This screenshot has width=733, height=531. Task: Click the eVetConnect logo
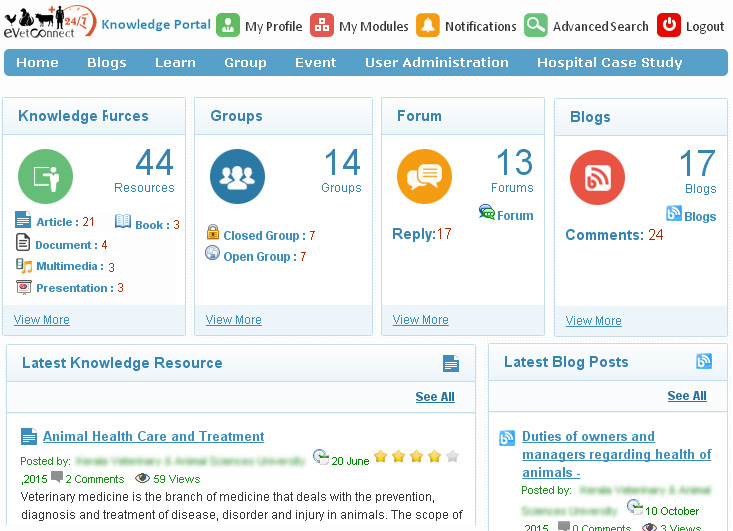pyautogui.click(x=49, y=22)
